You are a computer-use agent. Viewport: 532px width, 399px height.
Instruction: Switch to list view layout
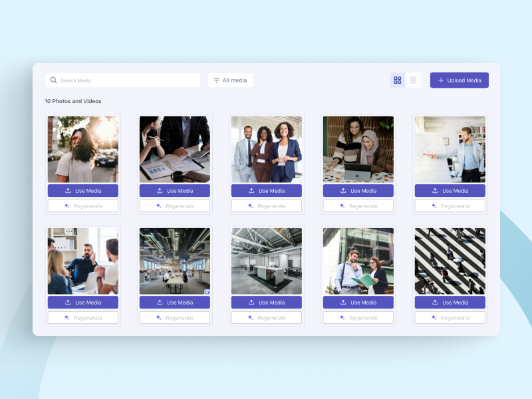tap(413, 80)
